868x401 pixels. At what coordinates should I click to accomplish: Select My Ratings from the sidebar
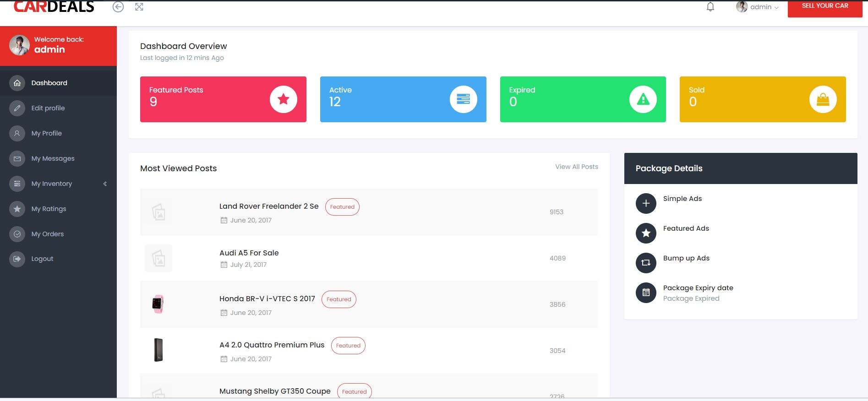tap(49, 209)
